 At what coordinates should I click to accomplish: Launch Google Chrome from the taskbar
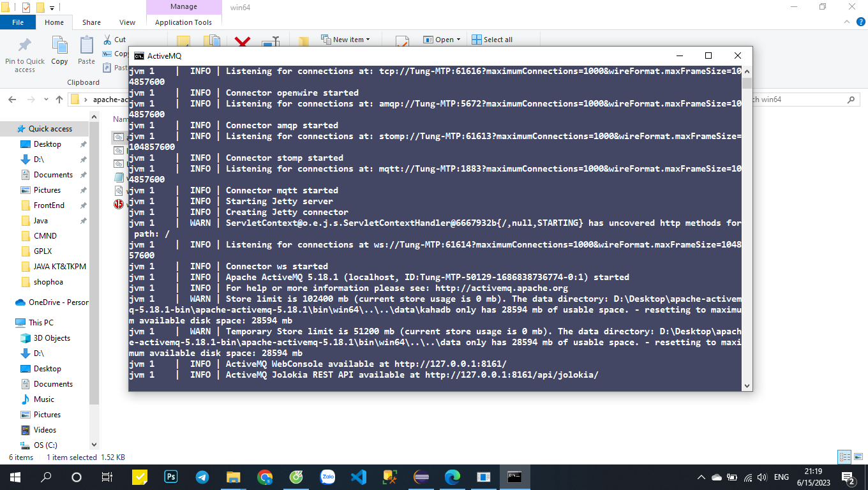point(265,477)
